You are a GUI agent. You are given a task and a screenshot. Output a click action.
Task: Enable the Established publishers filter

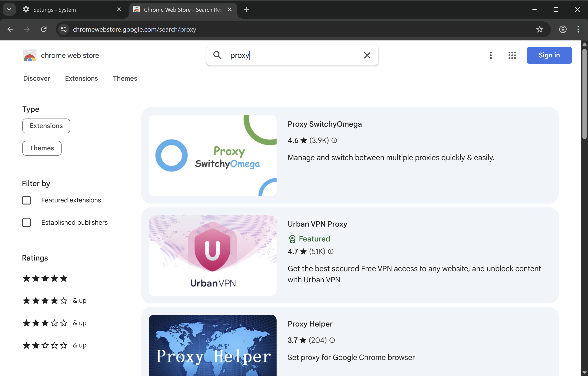click(x=26, y=222)
